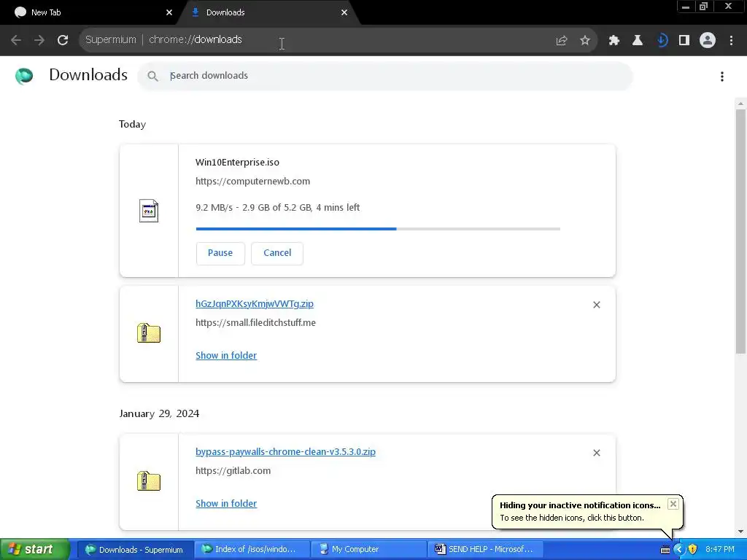Share this page via the share icon
The width and height of the screenshot is (747, 560).
coord(562,41)
